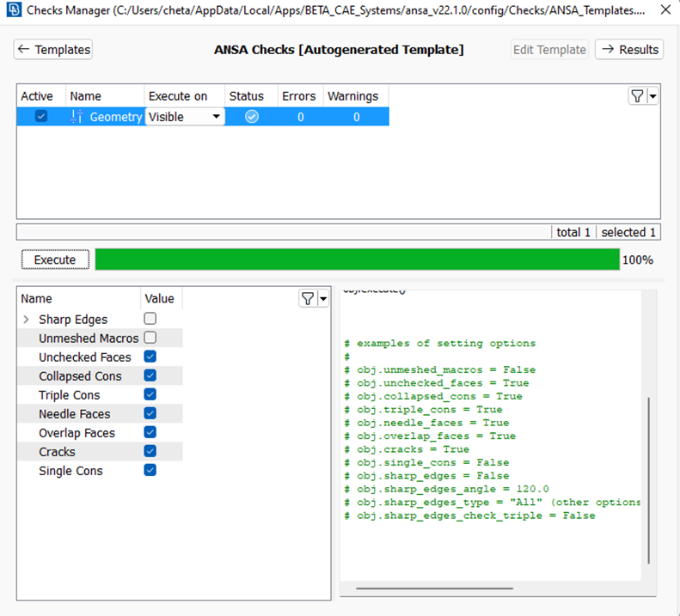Viewport: 680px width, 616px height.
Task: Click the checks list filter funnel icon
Action: tap(637, 96)
